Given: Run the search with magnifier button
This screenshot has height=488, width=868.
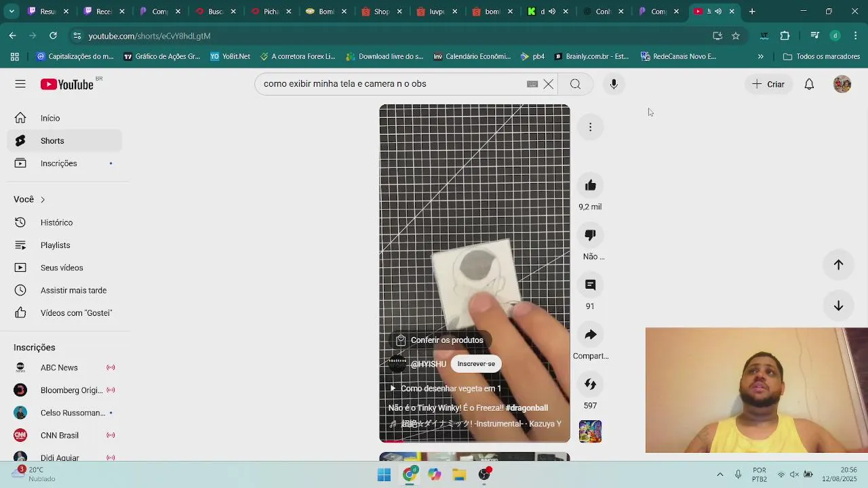Looking at the screenshot, I should pos(575,84).
